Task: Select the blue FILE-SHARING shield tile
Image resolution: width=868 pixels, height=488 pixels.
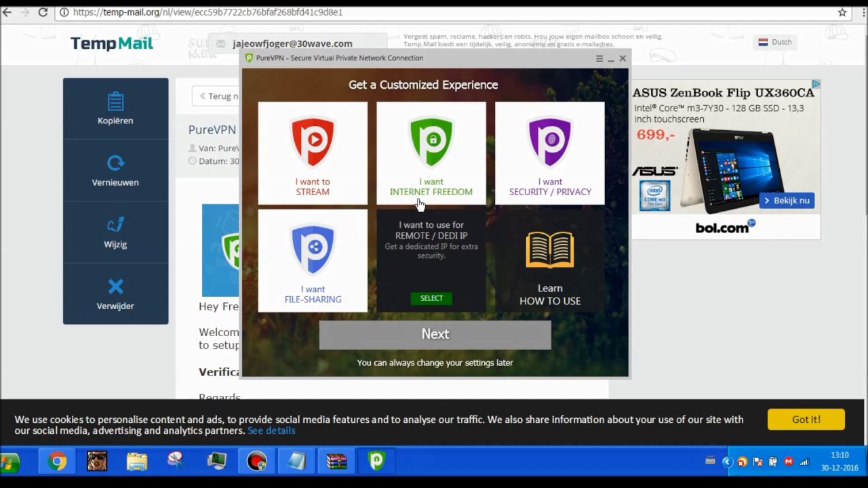Action: tap(313, 260)
